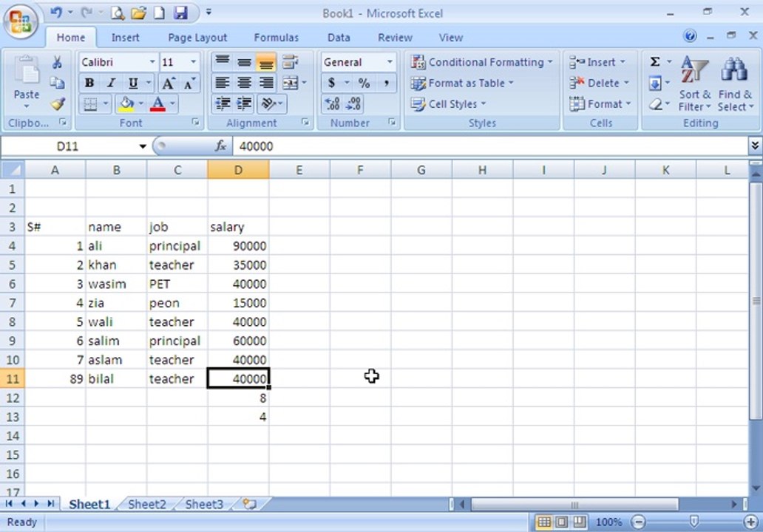Viewport: 763px width, 532px height.
Task: Click Grow Font icon
Action: click(168, 83)
